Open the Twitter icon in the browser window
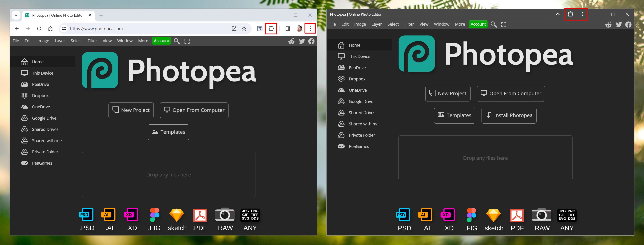 pyautogui.click(x=302, y=41)
